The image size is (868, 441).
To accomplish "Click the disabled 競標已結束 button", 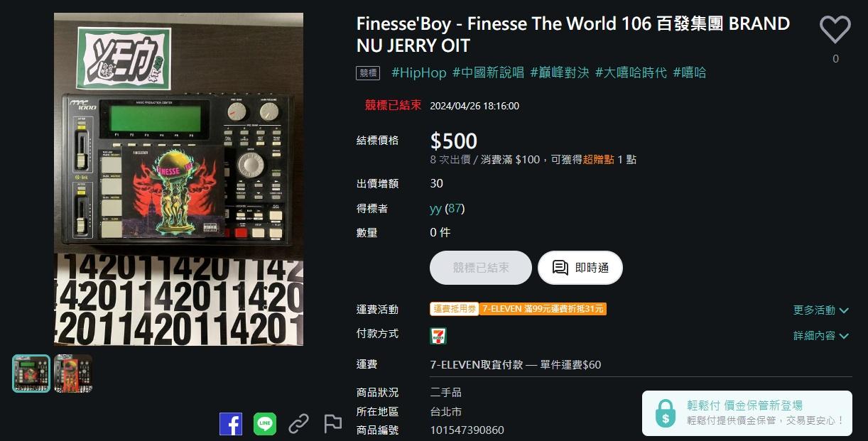I will 481,268.
